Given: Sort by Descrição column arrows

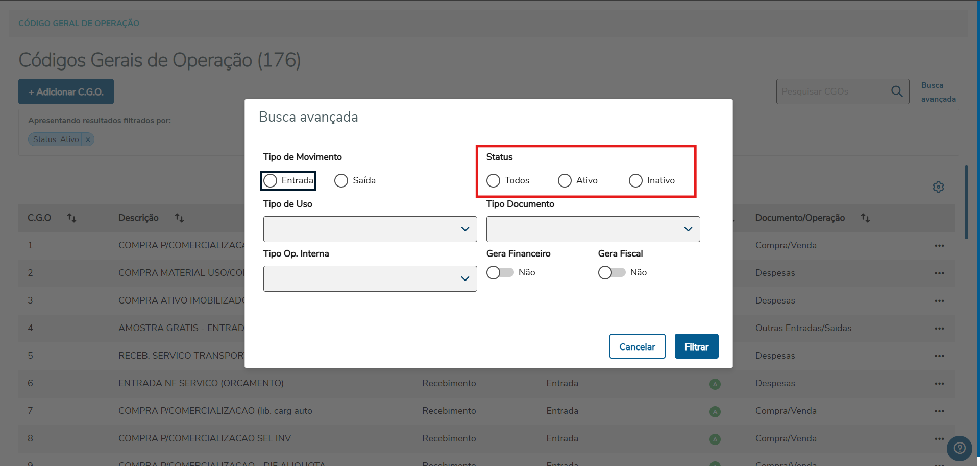Looking at the screenshot, I should pos(179,218).
